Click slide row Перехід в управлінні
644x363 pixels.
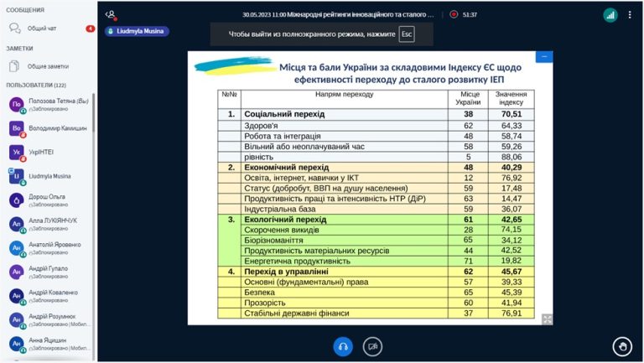click(376, 272)
